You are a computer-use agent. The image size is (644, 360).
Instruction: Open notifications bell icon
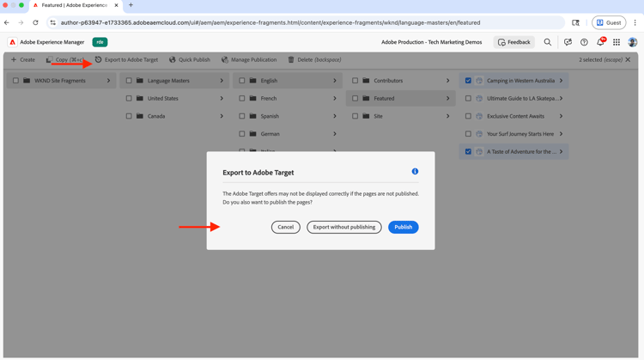pos(600,42)
